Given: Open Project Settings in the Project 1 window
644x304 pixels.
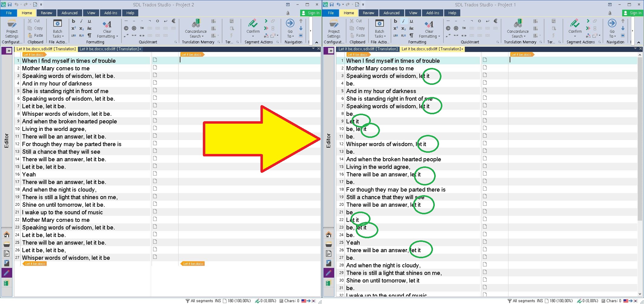Looking at the screenshot, I should 334,29.
